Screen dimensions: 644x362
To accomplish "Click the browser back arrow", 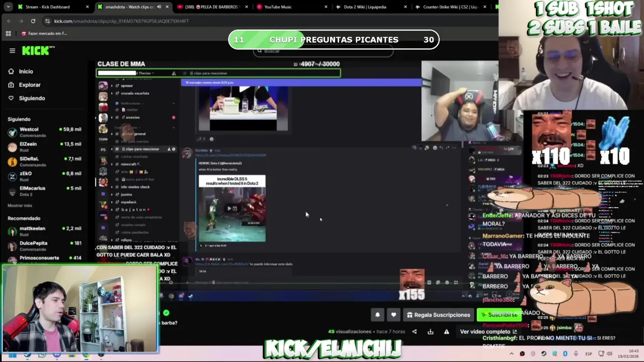I will 9,21.
